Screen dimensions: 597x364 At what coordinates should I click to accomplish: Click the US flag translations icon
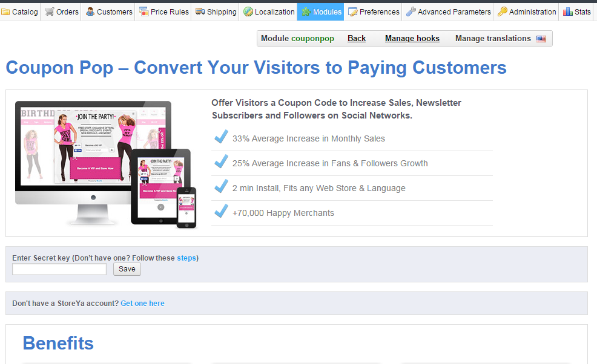point(541,39)
